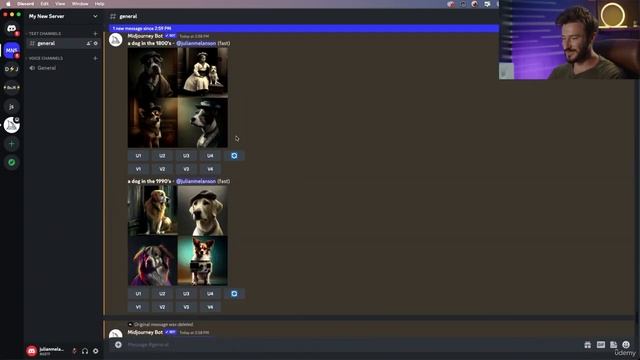Re-roll the 1800's dog image grid
This screenshot has width=640, height=360.
[x=234, y=156]
